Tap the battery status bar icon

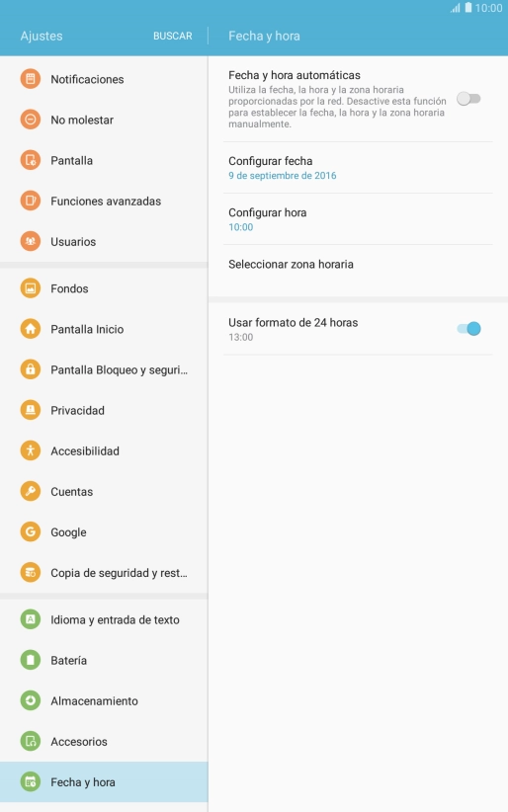tap(468, 8)
